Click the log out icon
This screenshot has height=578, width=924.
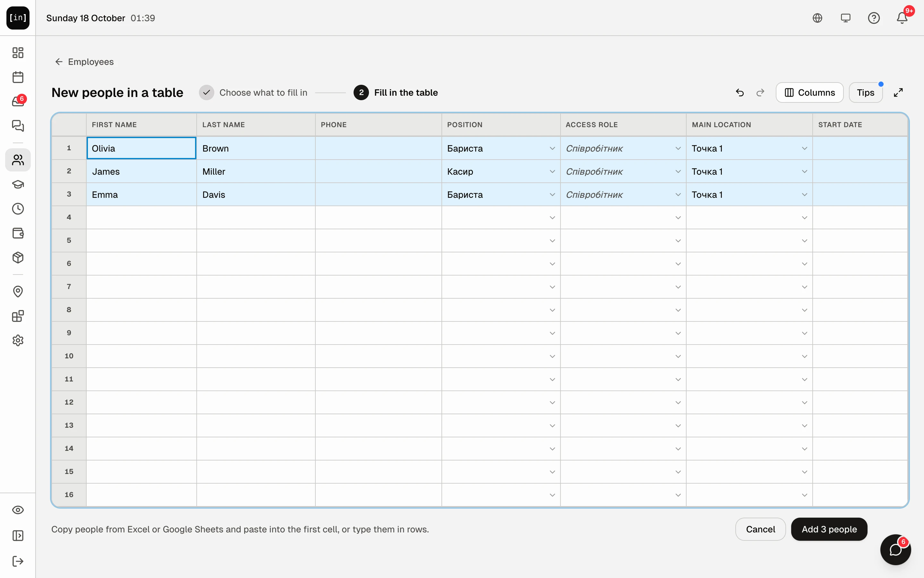(x=18, y=561)
